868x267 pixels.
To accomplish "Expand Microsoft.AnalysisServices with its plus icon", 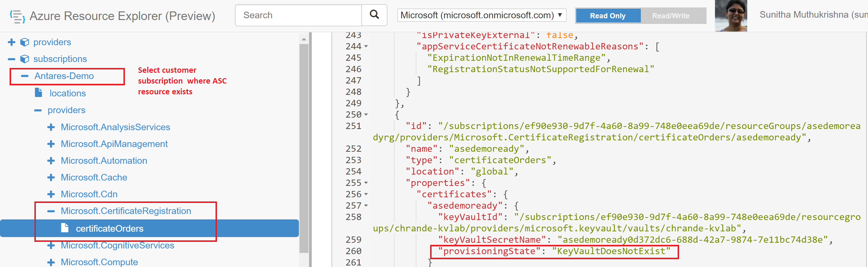I will (51, 127).
